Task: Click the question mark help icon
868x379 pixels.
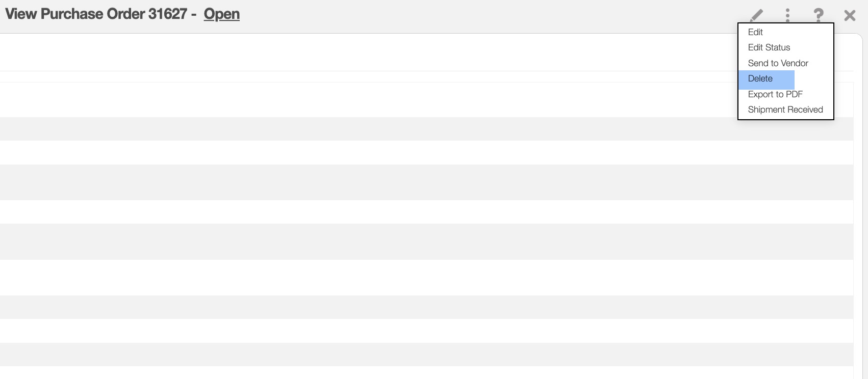Action: click(818, 15)
